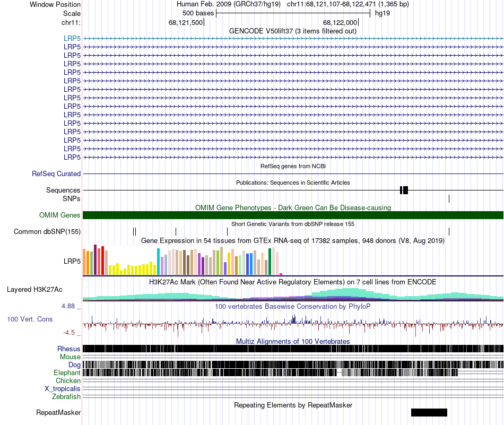Click the OMIM Genes label
Viewport: 504px width, 425px height.
(60, 215)
